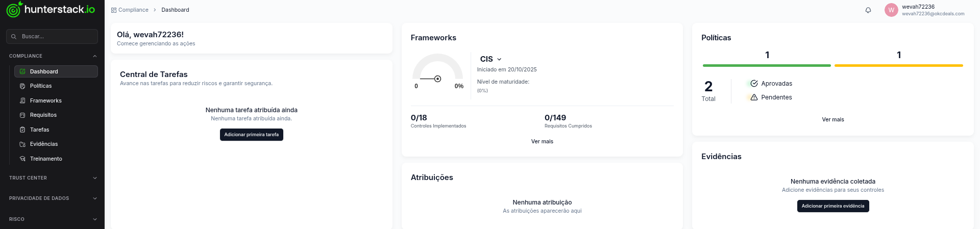The height and width of the screenshot is (229, 980).
Task: Click the green approved policies bar
Action: (767, 65)
